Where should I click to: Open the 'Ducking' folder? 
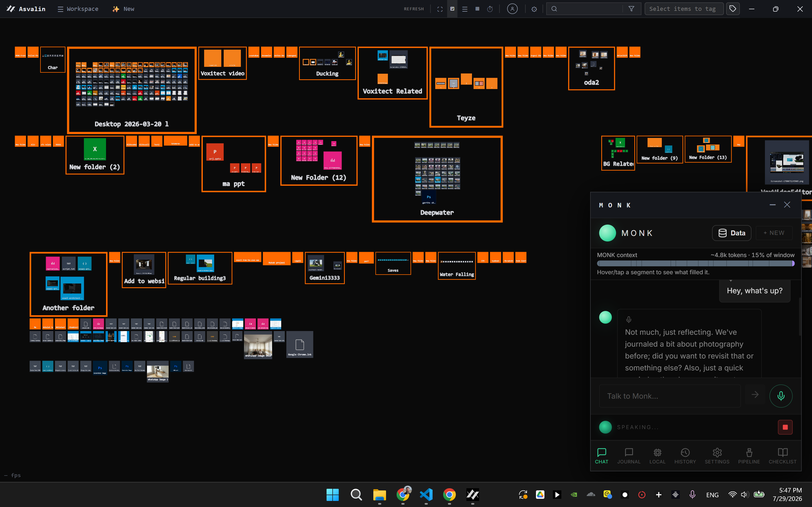[327, 63]
